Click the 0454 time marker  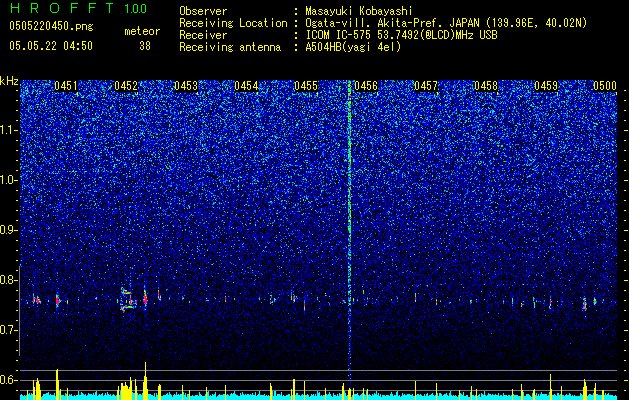click(x=246, y=86)
